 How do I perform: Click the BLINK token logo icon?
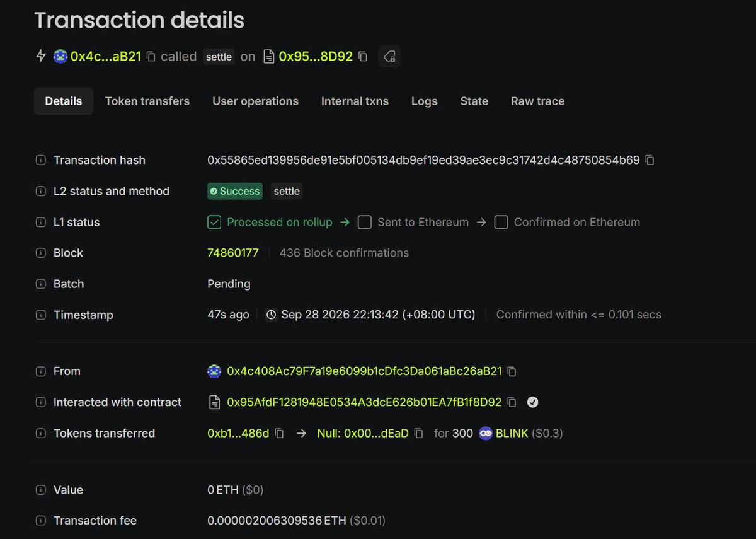click(486, 433)
